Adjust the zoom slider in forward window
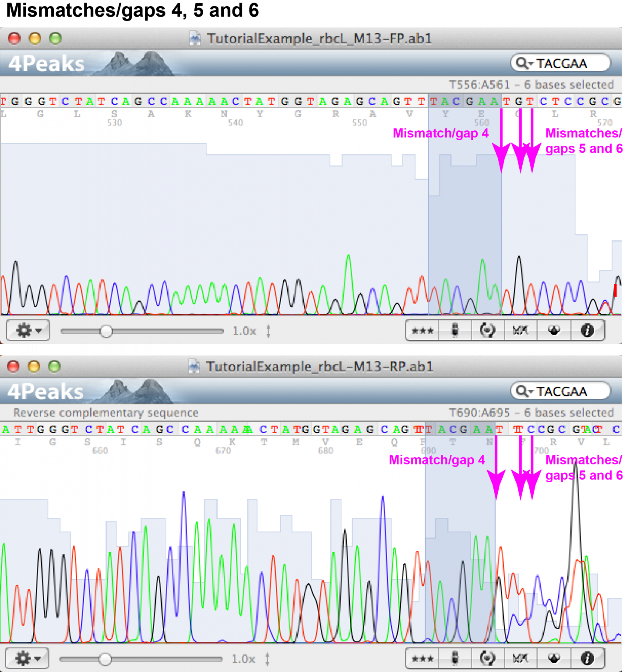The width and height of the screenshot is (623, 672). click(106, 331)
